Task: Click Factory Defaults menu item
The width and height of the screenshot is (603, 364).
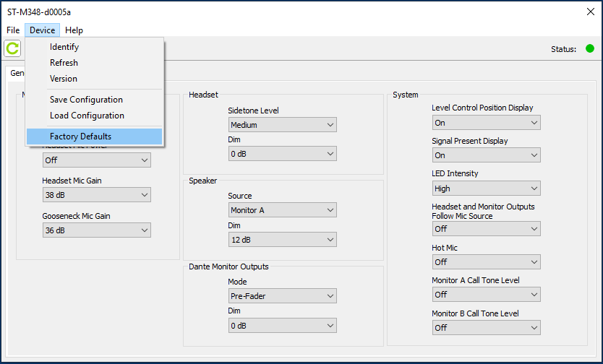Action: tap(80, 136)
